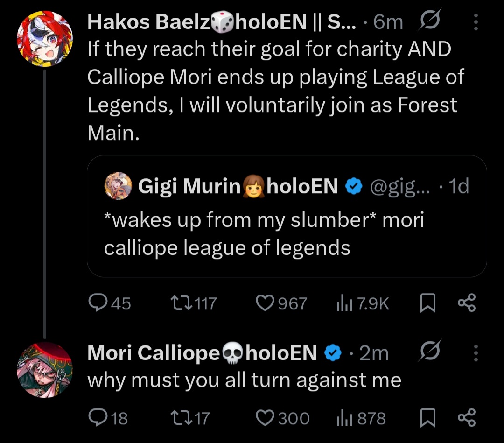Share Mori Calliope's tweet
The image size is (504, 443).
466,418
